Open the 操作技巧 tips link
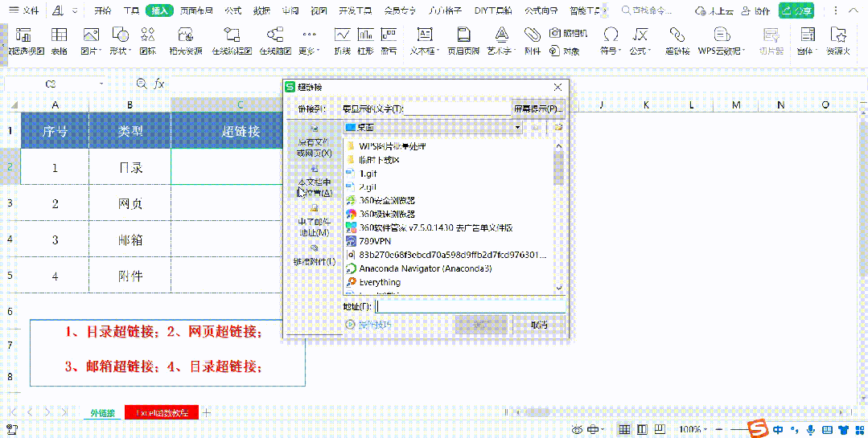The height and width of the screenshot is (438, 868). tap(368, 325)
